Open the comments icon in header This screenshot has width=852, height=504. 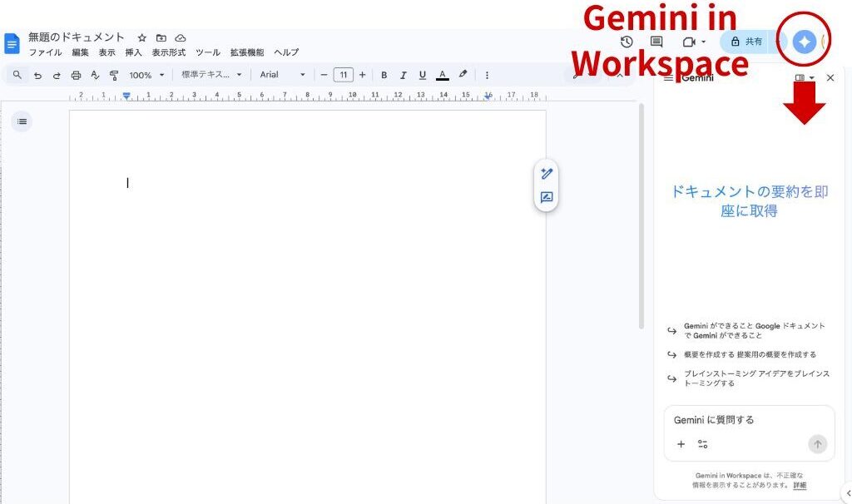point(656,42)
